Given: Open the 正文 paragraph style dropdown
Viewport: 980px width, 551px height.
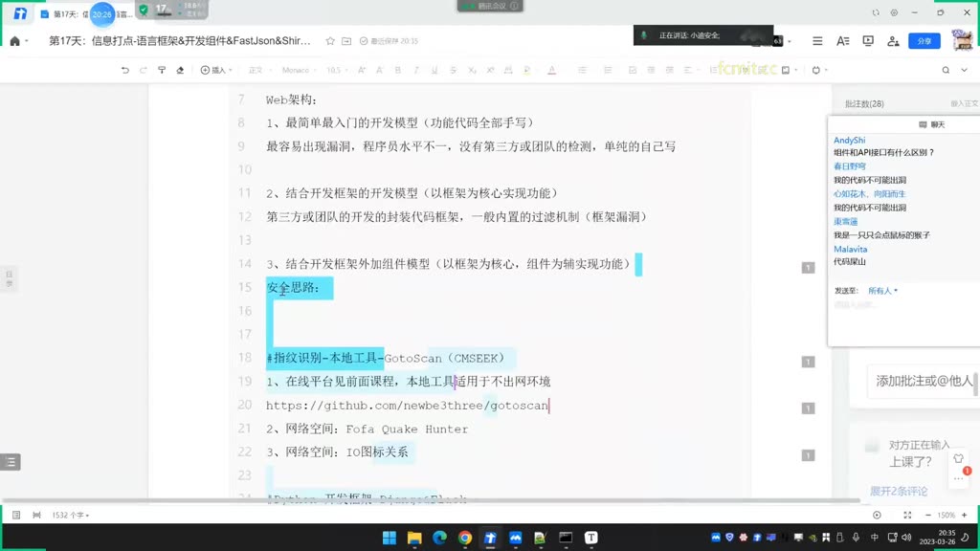Looking at the screenshot, I should click(258, 70).
